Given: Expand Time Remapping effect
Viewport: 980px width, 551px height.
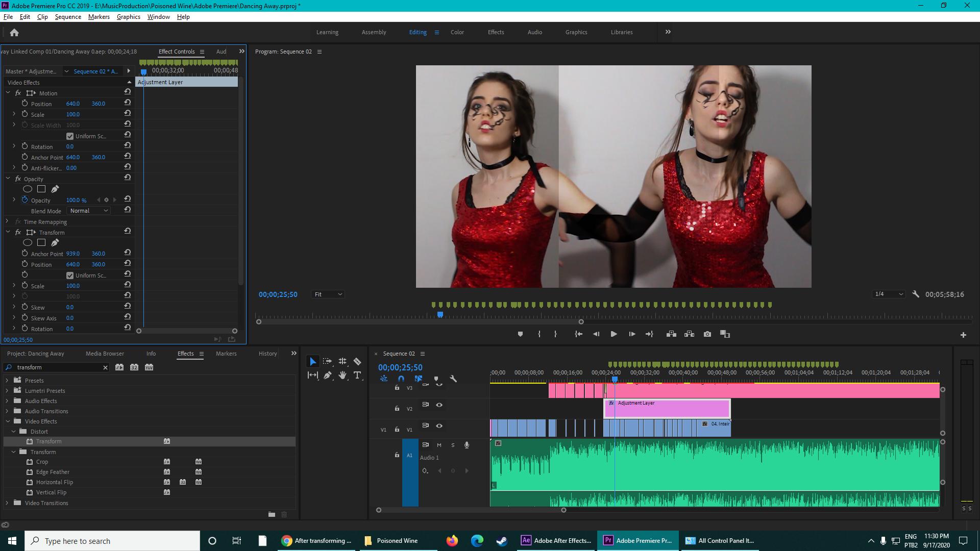Looking at the screenshot, I should 7,221.
